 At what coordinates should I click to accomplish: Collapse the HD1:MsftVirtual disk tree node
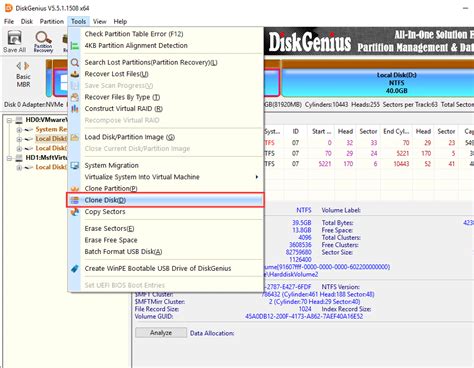click(x=10, y=158)
